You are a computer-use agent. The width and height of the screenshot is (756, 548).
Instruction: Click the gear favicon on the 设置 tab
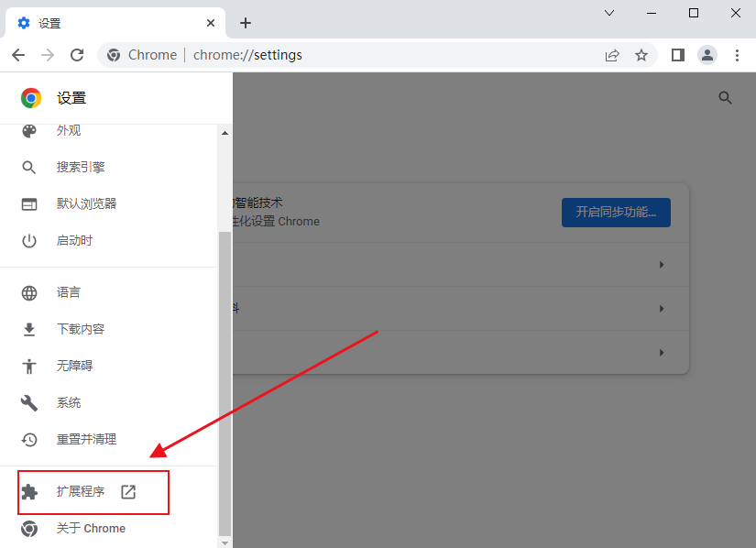click(x=24, y=23)
